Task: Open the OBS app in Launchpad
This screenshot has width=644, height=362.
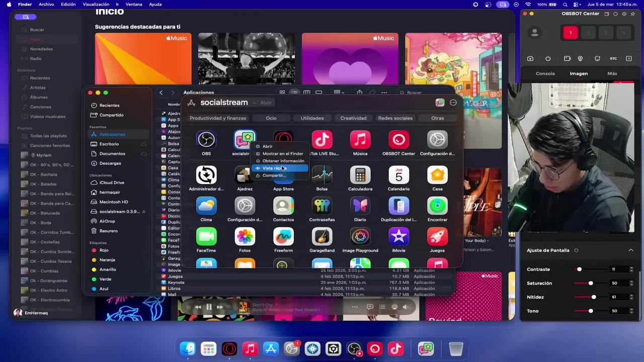Action: click(206, 140)
